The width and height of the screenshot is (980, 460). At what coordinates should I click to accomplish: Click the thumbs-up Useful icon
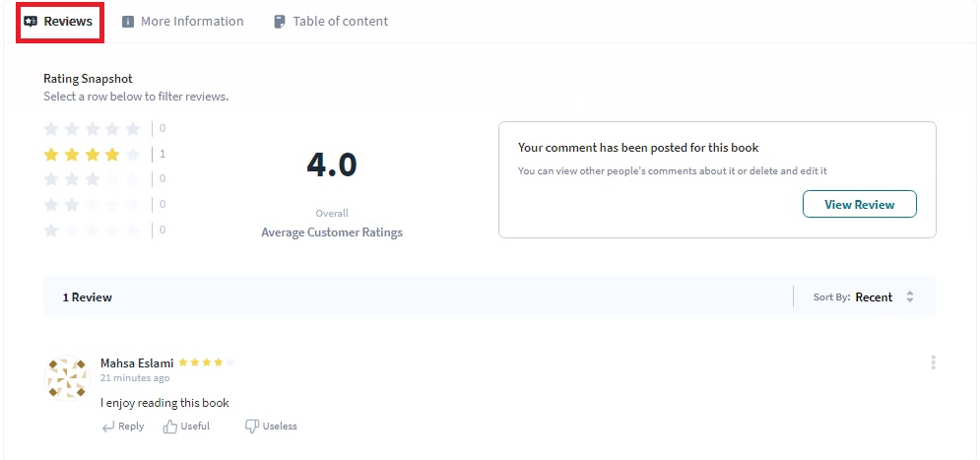[x=170, y=427]
